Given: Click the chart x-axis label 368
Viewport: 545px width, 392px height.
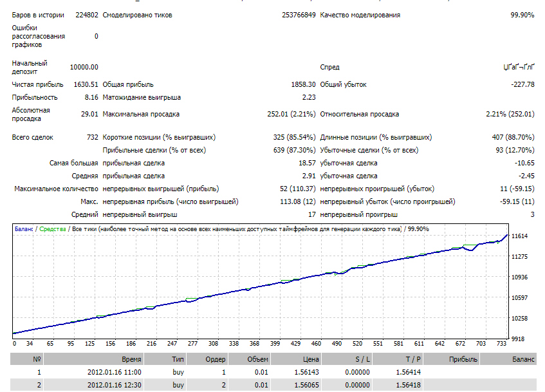Looking at the screenshot, I should [254, 344].
